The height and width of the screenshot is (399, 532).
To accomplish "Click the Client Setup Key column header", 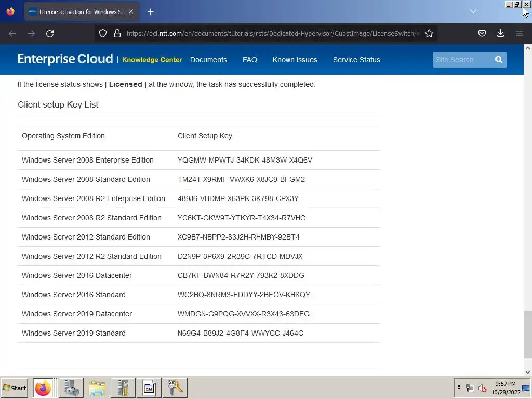I will pos(205,136).
